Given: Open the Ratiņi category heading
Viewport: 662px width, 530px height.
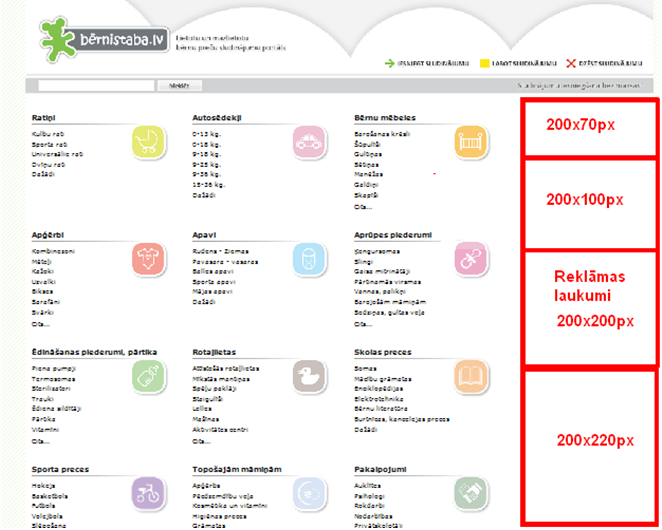Looking at the screenshot, I should click(43, 118).
